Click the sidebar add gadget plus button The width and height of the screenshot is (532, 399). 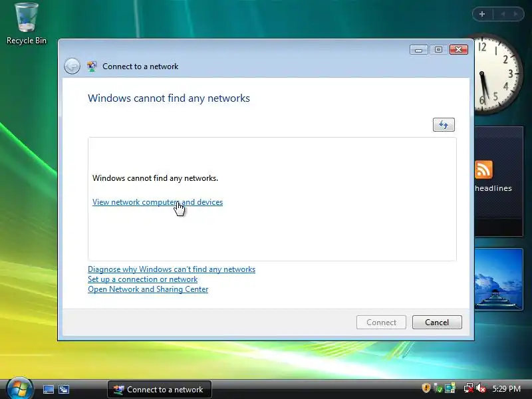(x=482, y=14)
